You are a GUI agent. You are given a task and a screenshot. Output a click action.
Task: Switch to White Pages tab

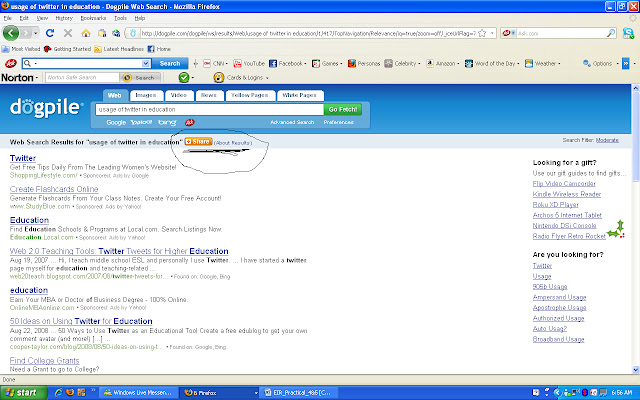coord(300,95)
